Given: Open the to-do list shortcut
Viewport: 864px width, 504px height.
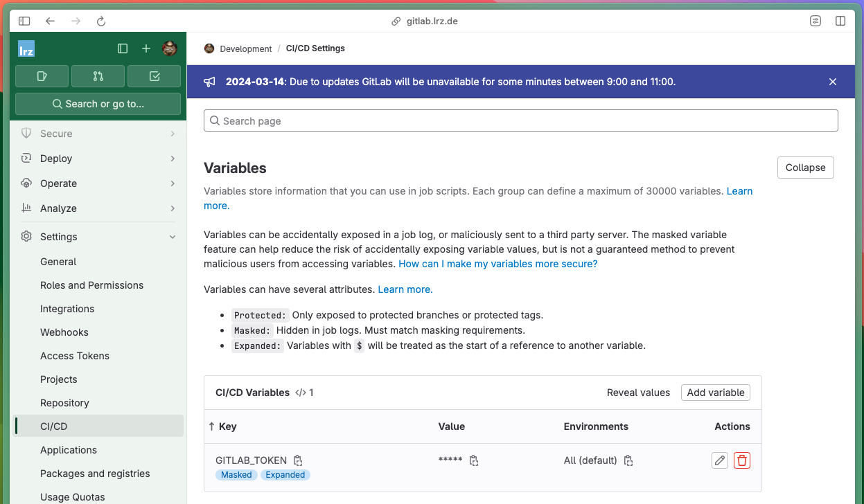Looking at the screenshot, I should [155, 76].
